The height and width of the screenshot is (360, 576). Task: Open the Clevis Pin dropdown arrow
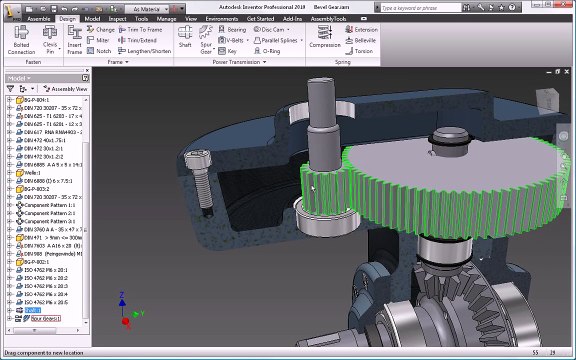point(59,48)
